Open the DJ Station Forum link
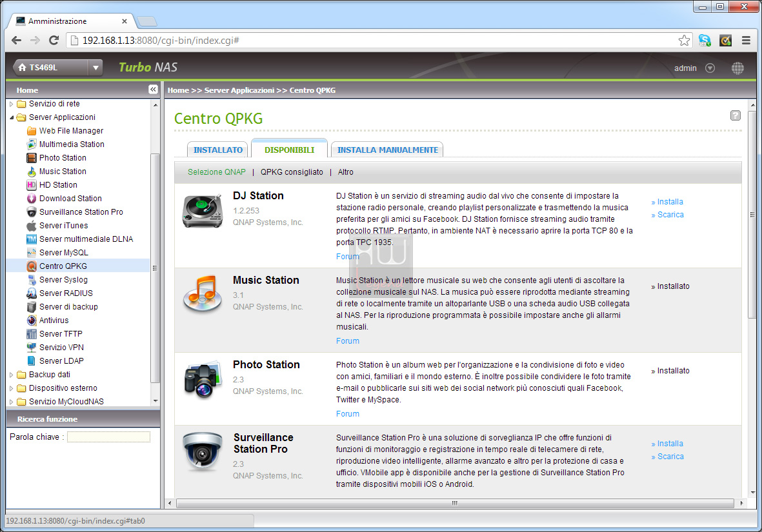Viewport: 762px width, 532px height. click(x=348, y=257)
